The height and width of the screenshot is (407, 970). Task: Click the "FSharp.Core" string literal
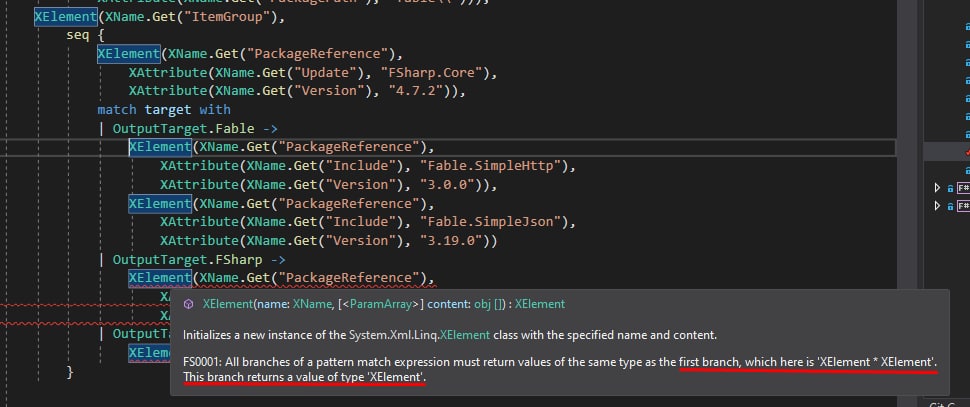[431, 72]
